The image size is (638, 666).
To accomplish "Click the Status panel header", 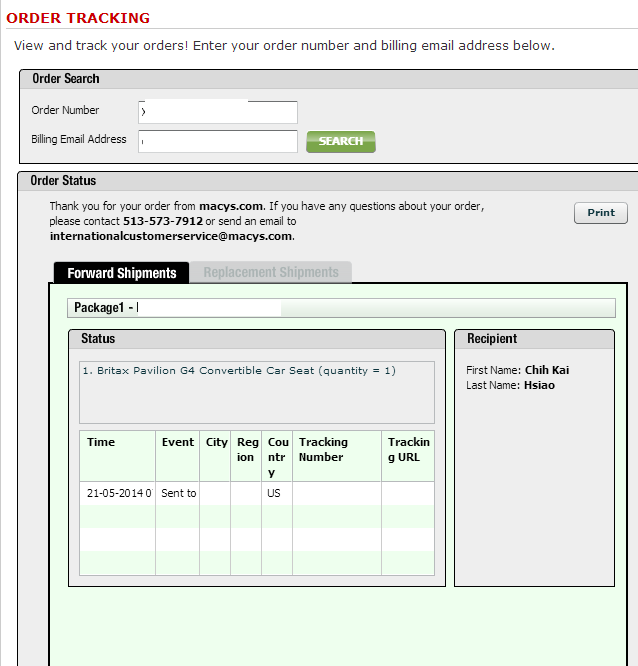I will (x=257, y=339).
